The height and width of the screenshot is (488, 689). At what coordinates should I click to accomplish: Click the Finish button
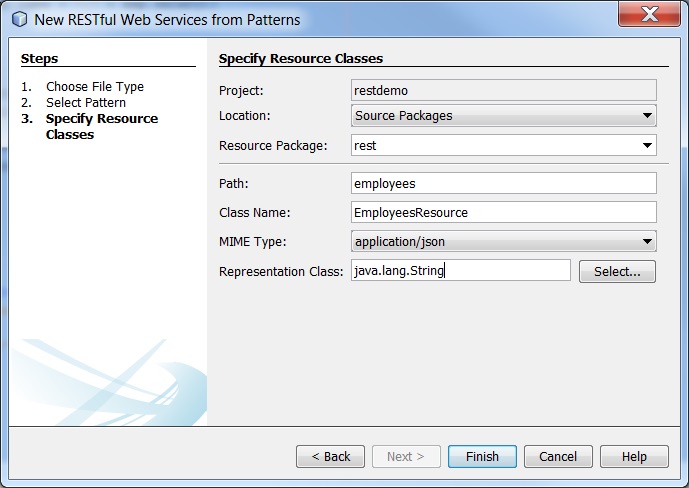click(482, 456)
